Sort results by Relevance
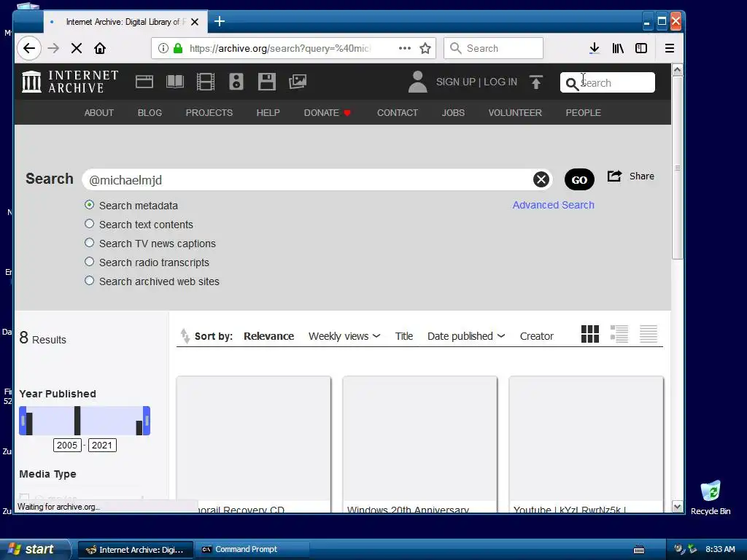Screen dimensions: 747x560 [268, 336]
